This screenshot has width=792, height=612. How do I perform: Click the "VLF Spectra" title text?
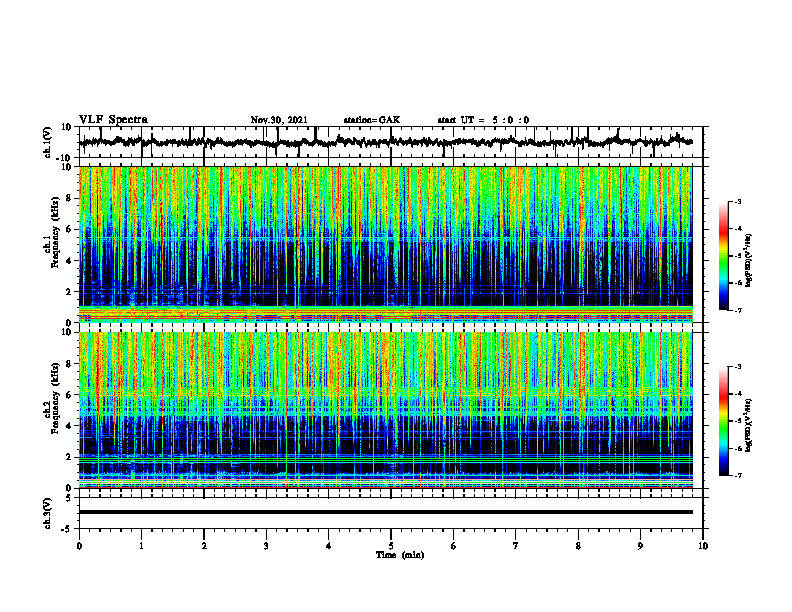click(x=113, y=120)
